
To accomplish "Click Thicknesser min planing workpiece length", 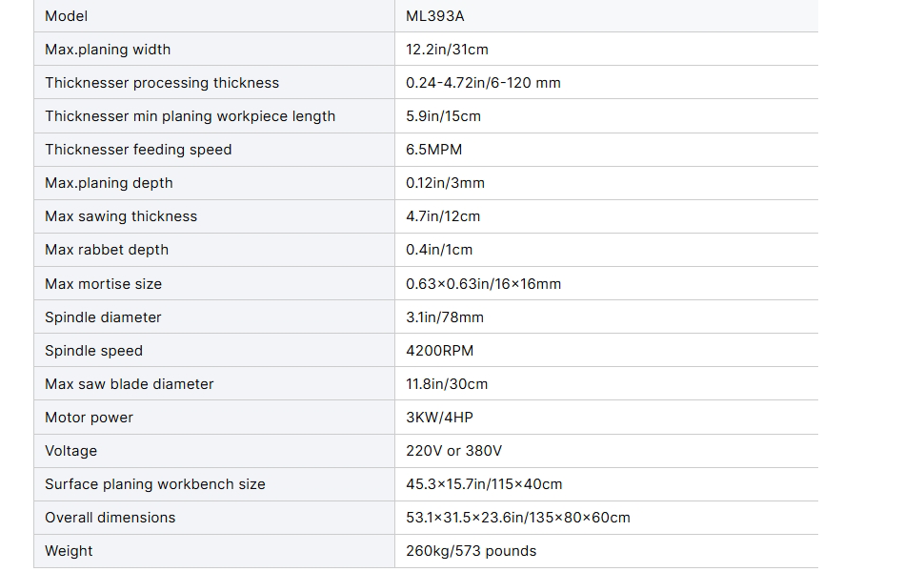I will tap(191, 116).
